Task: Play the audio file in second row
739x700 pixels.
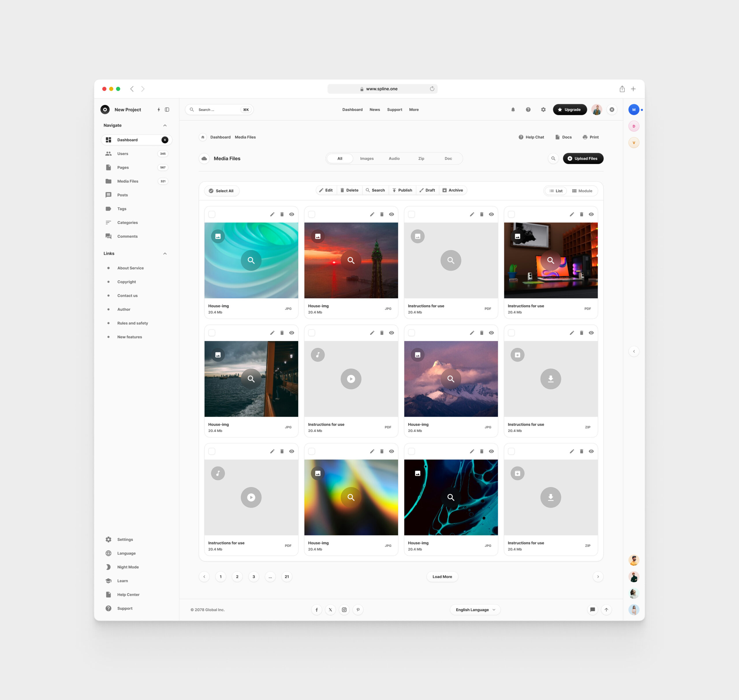Action: [351, 379]
